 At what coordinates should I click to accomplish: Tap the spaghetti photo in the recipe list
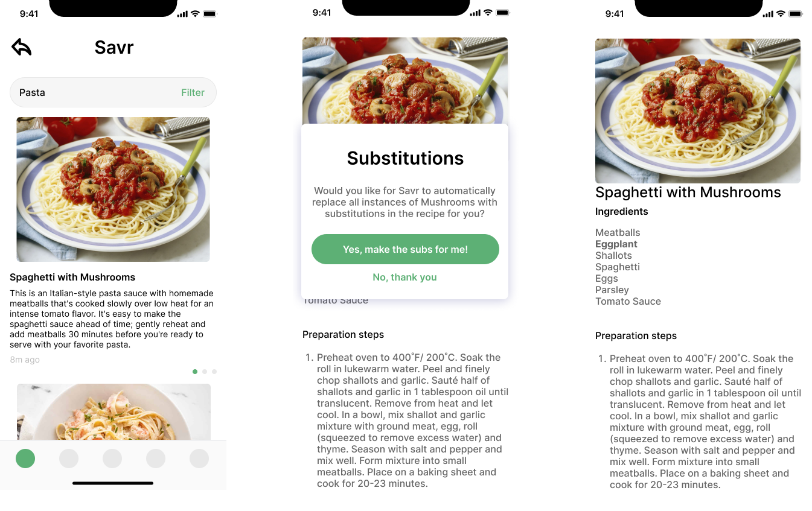113,189
